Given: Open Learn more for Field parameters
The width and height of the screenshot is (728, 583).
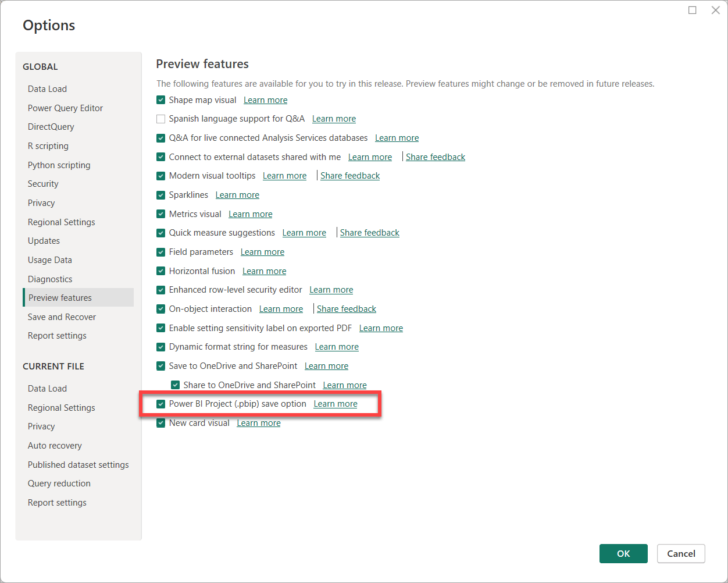Looking at the screenshot, I should click(263, 252).
